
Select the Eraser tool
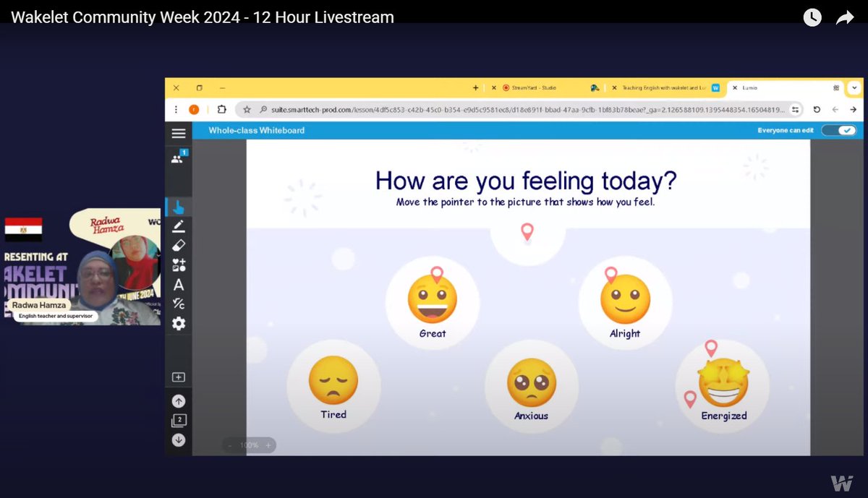tap(179, 246)
